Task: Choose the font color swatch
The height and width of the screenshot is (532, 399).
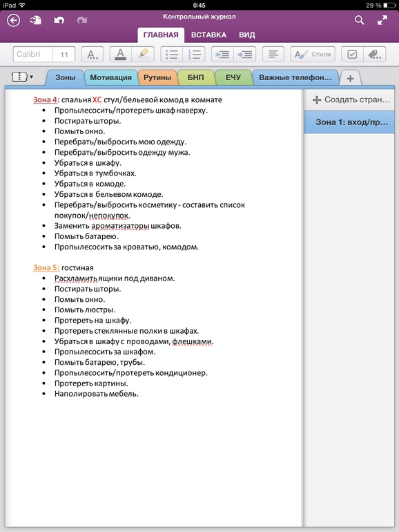Action: [x=121, y=55]
